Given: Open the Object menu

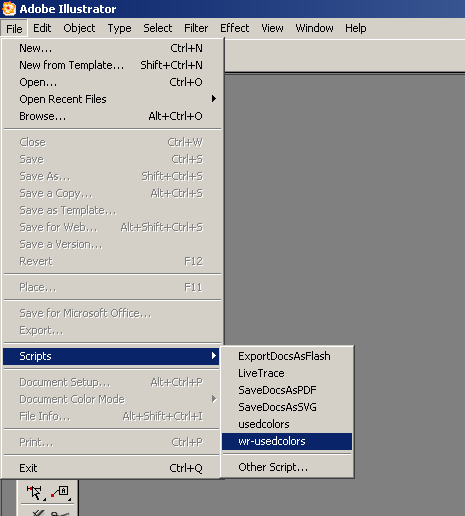Looking at the screenshot, I should (x=79, y=28).
